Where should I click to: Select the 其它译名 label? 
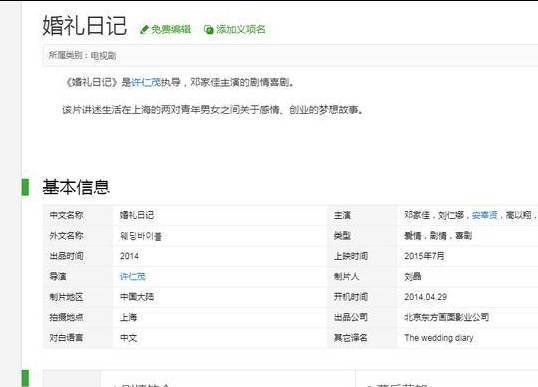(351, 338)
